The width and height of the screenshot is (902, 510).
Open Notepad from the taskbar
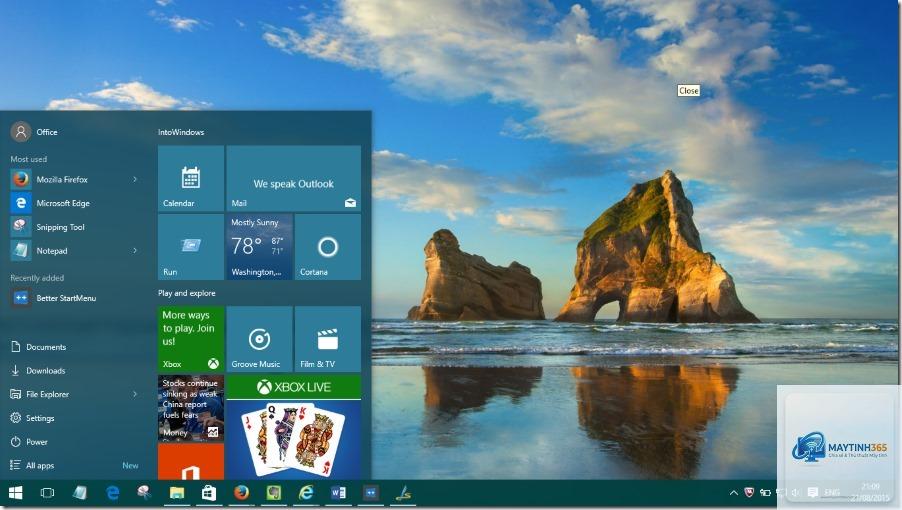[x=80, y=493]
